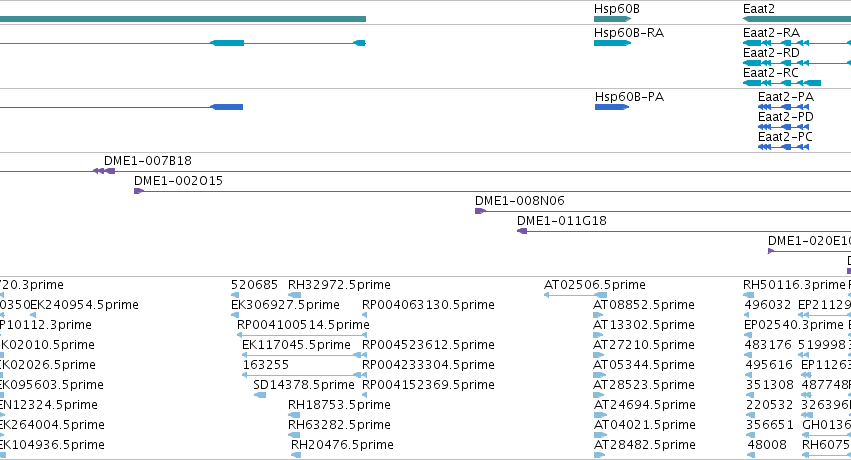Click the Eaat2-PA coding segment glyph
This screenshot has height=460, width=851.
pyautogui.click(x=784, y=107)
